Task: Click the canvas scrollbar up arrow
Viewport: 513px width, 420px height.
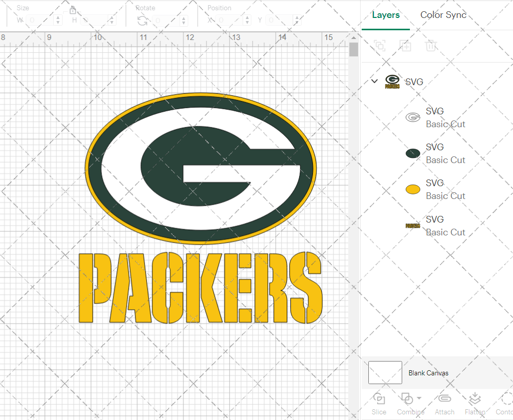Action: pyautogui.click(x=353, y=38)
